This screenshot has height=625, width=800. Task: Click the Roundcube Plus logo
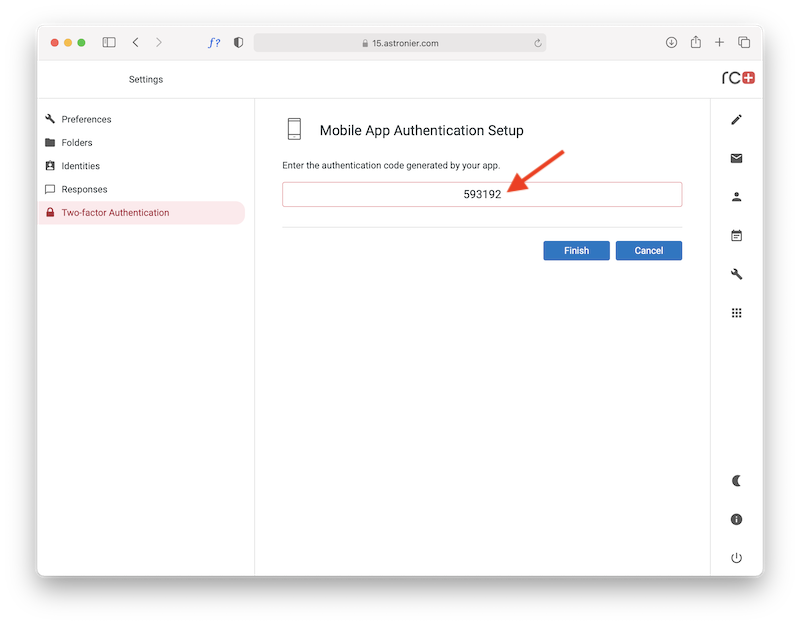pyautogui.click(x=738, y=78)
